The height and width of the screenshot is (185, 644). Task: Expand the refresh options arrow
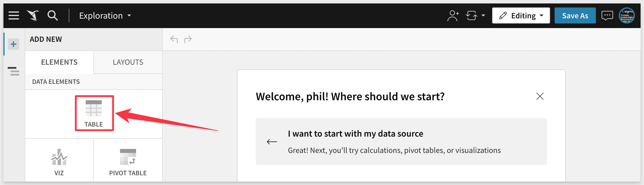[483, 15]
